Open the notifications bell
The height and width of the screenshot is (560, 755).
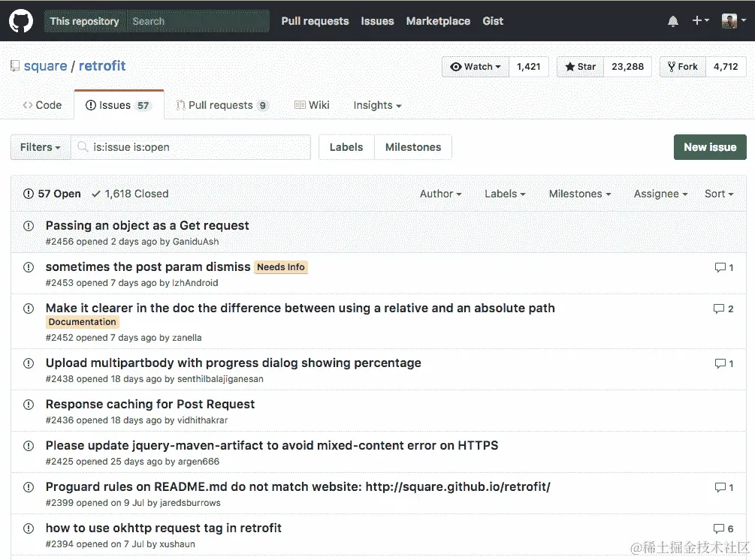[673, 21]
